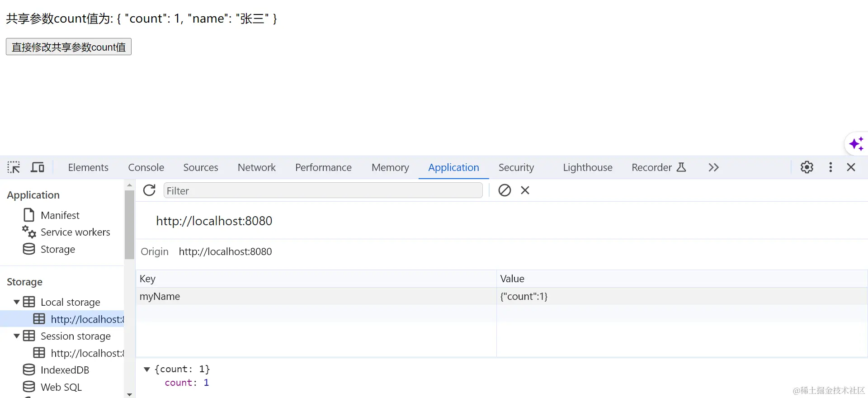The width and height of the screenshot is (868, 398).
Task: Toggle the device toolbar icon
Action: point(38,167)
